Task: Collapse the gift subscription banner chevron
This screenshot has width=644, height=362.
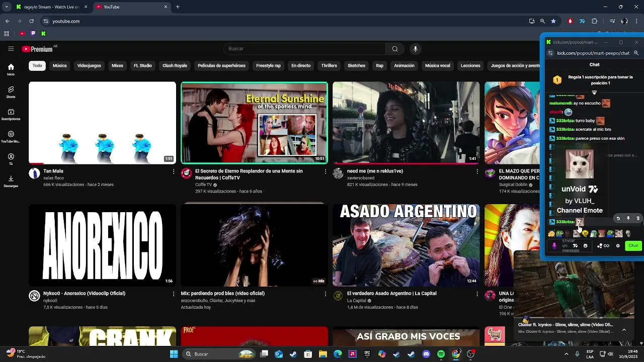Action: 594,93
